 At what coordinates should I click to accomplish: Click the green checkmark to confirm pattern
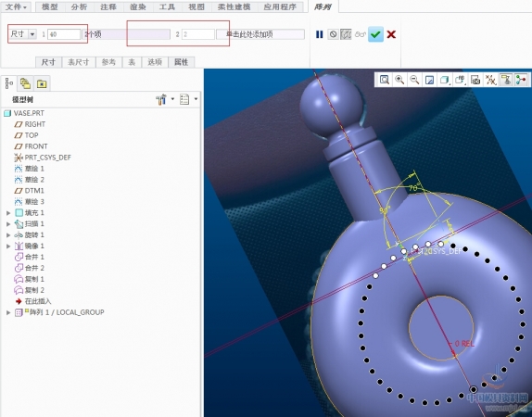pos(375,34)
